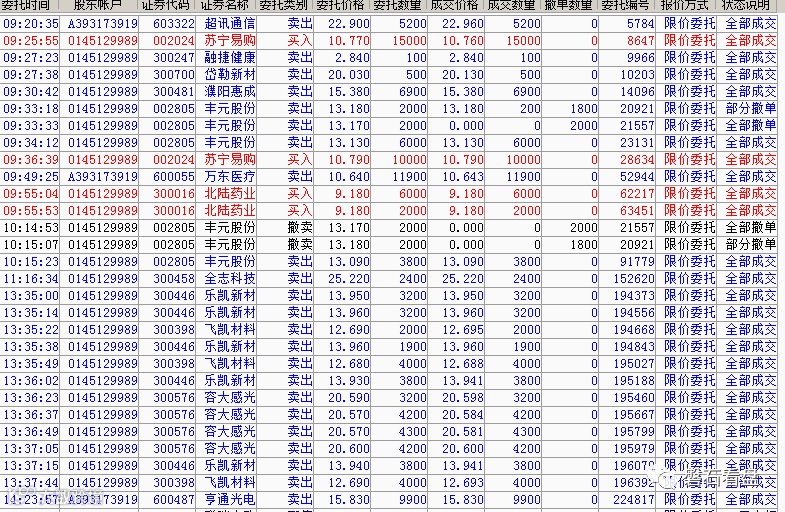Click cancelled quantity 1800 in 09:33:18 row
Screen dimensions: 785x512
[583, 109]
